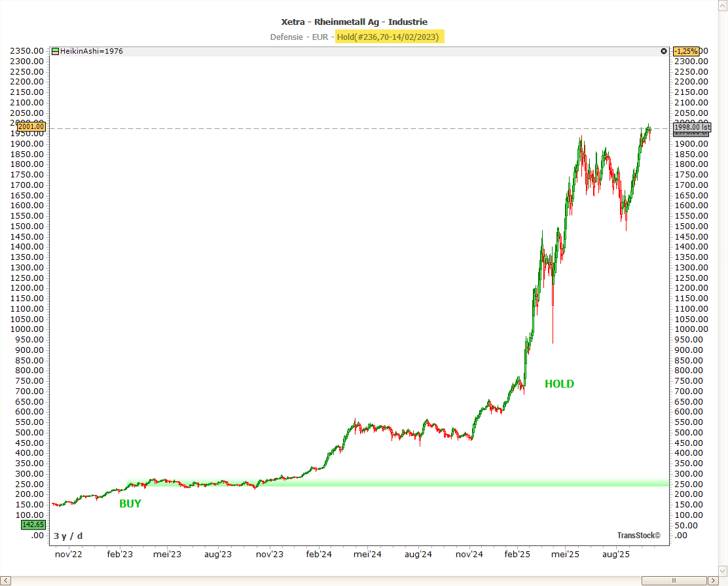Image resolution: width=728 pixels, height=586 pixels.
Task: Click the vertical scrollbar down arrow
Action: point(723,570)
